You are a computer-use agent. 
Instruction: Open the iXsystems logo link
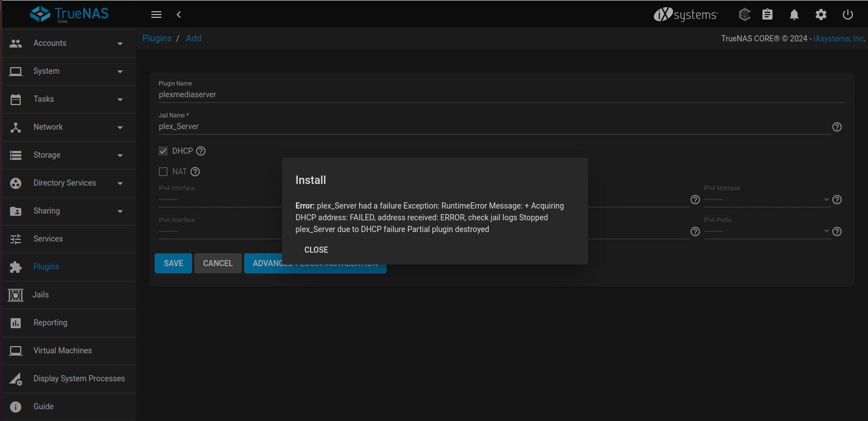pos(686,15)
